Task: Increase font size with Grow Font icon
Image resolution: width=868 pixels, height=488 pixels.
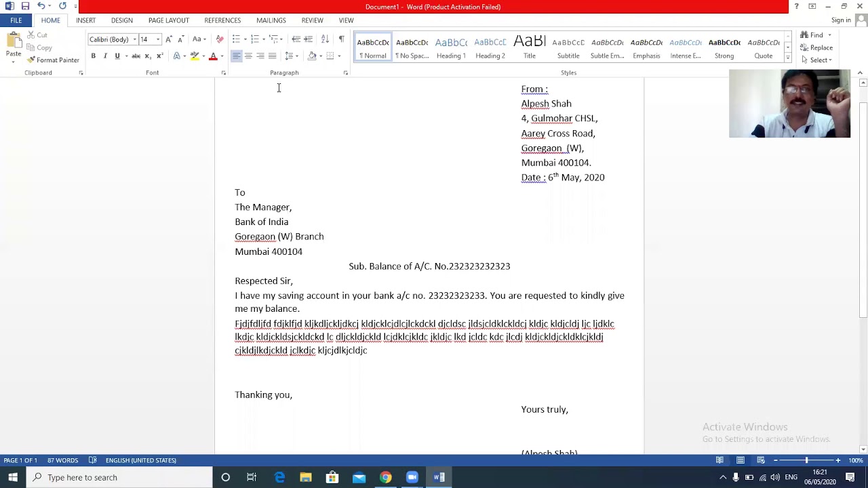Action: point(169,39)
